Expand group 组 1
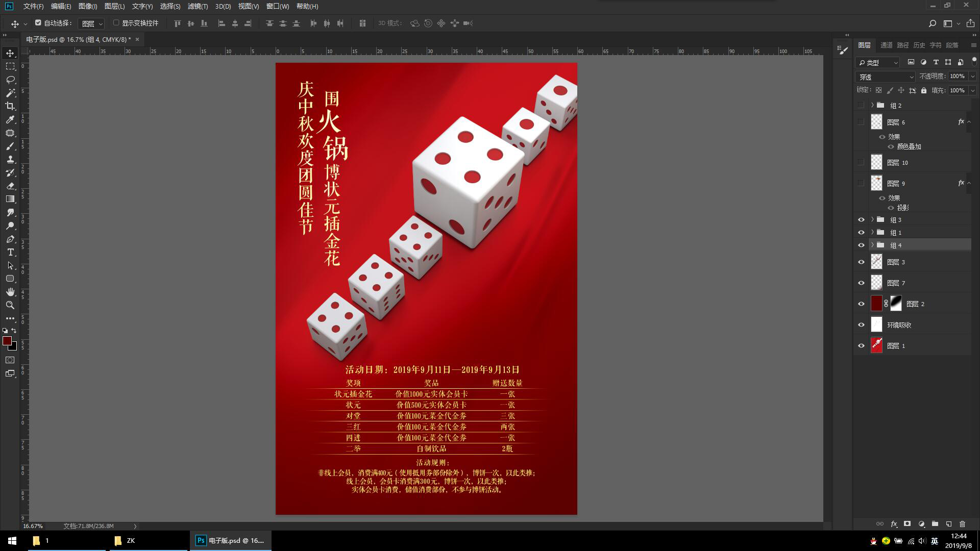 pos(872,232)
